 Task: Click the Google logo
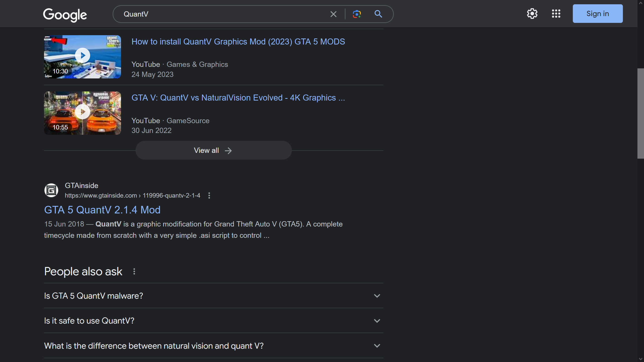65,15
